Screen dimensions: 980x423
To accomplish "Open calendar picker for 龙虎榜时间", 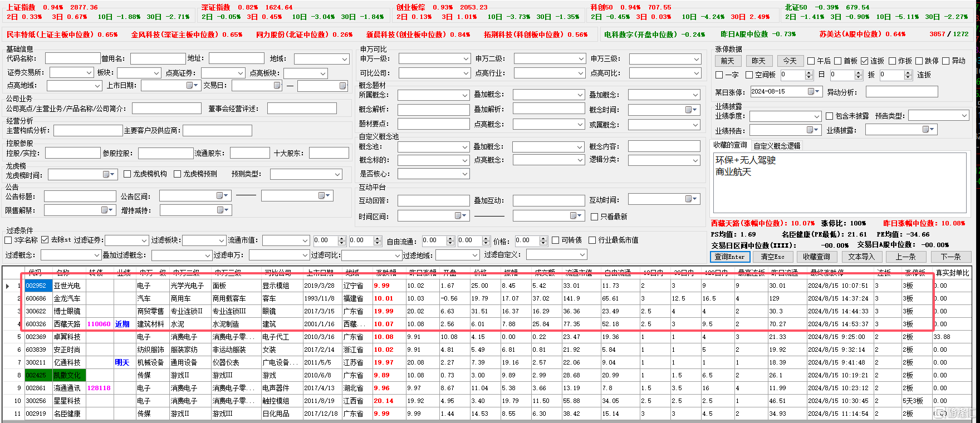I will pos(109,175).
